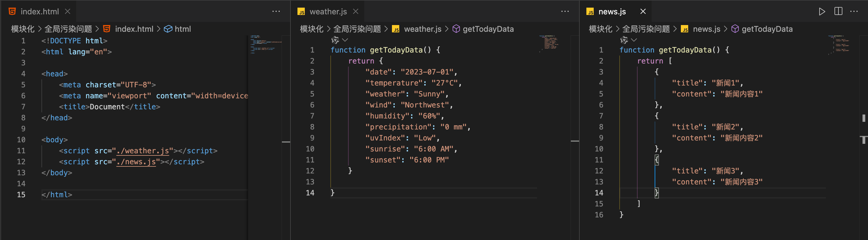
Task: Click the "title": "新闻3" line
Action: pos(708,171)
